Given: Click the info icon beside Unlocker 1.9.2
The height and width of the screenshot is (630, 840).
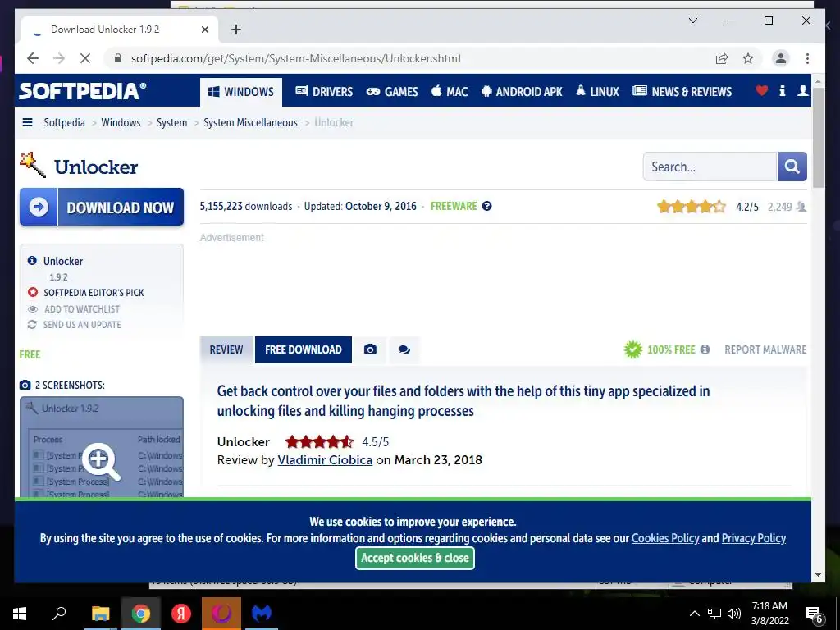Looking at the screenshot, I should (32, 260).
